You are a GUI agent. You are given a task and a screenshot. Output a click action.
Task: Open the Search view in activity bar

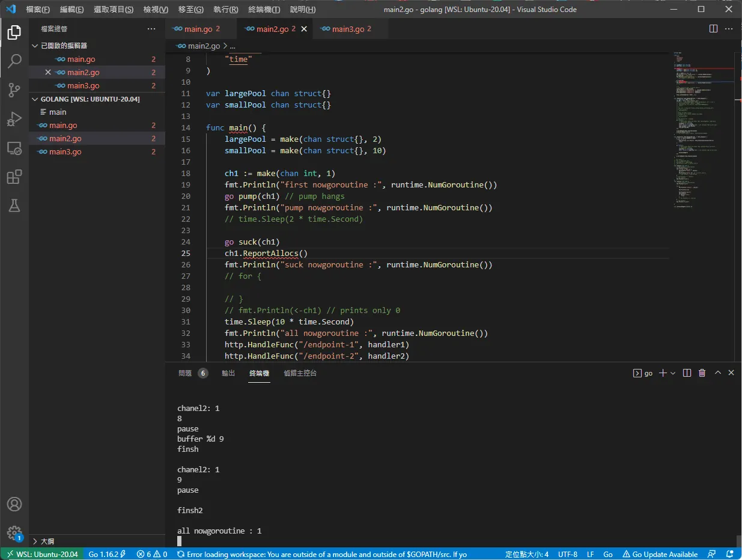click(x=14, y=61)
